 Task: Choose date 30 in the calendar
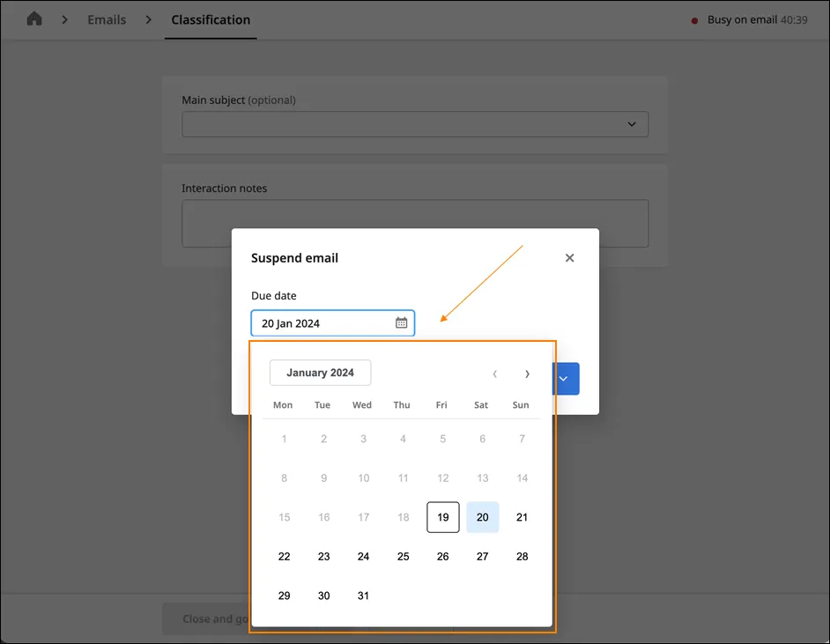pos(324,596)
